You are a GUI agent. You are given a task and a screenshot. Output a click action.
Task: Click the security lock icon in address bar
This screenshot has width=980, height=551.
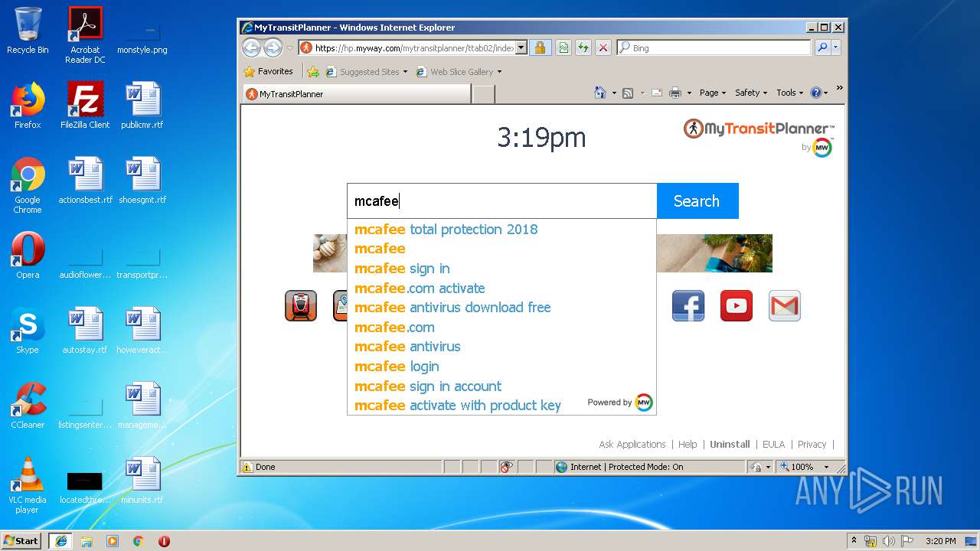tap(540, 47)
